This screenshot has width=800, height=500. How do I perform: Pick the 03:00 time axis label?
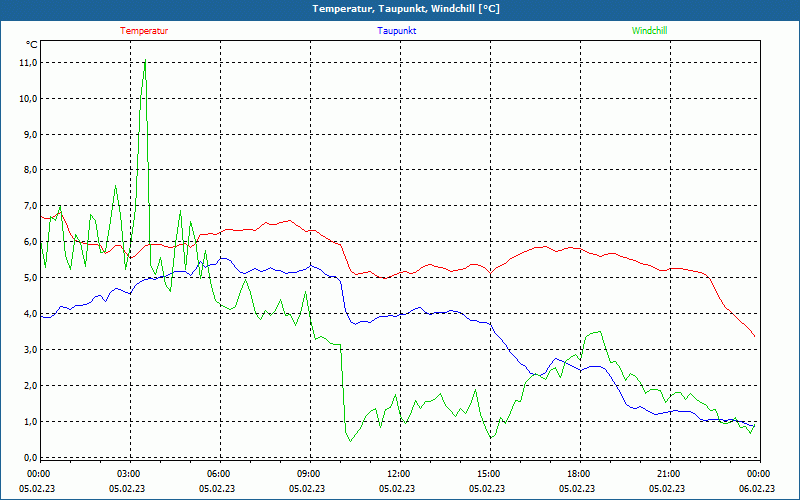[x=128, y=474]
